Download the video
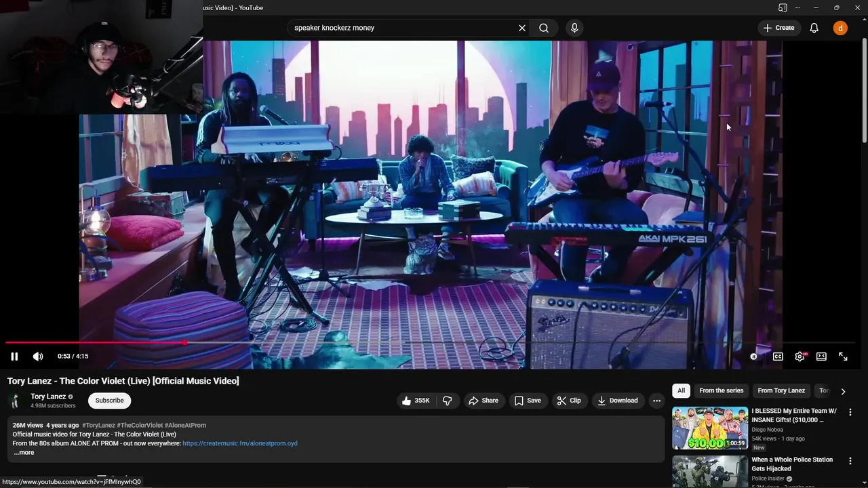 click(617, 401)
